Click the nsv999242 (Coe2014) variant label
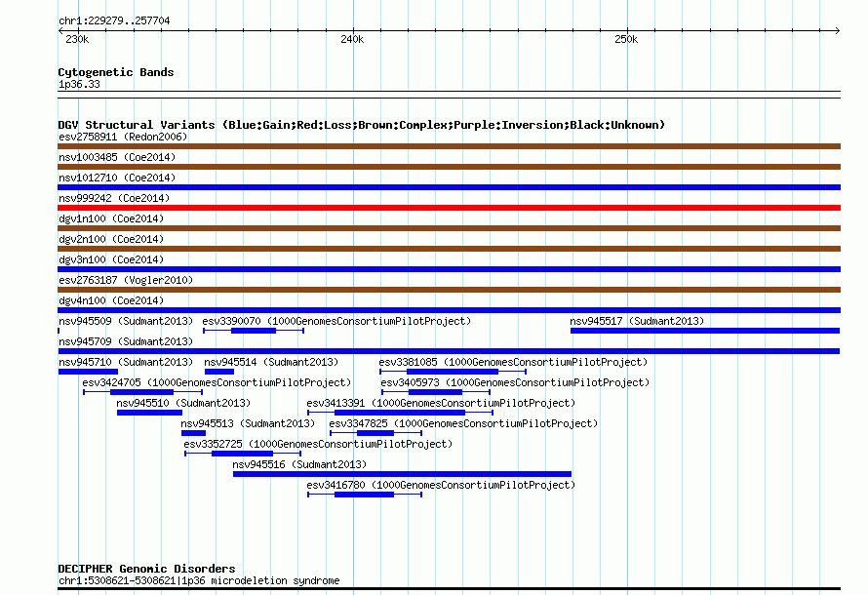The image size is (868, 595). point(114,198)
